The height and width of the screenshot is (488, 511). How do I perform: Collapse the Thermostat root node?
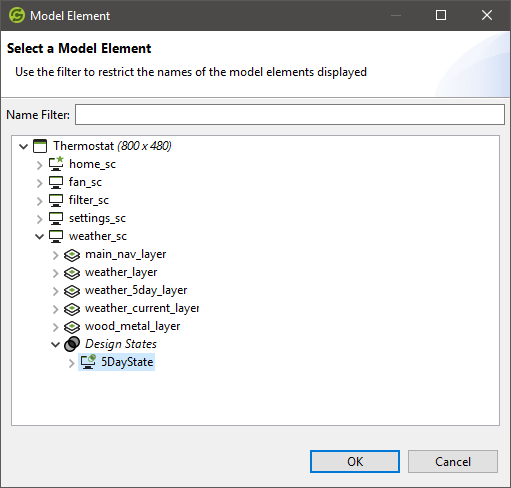click(23, 146)
